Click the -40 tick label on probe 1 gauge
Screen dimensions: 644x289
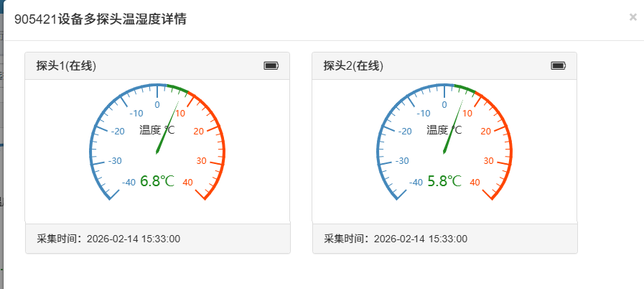coord(127,183)
